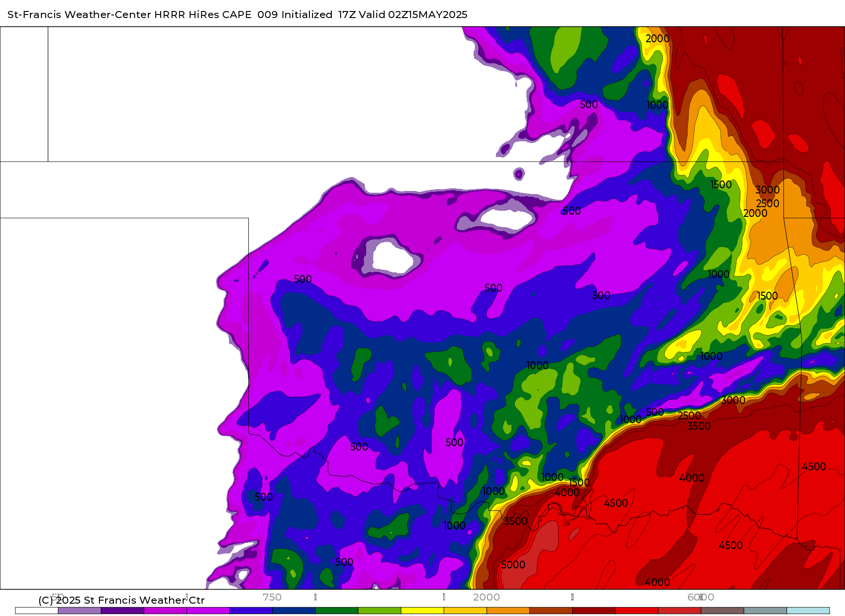Click 'St-Francis Weather-Center' in the title

[79, 15]
